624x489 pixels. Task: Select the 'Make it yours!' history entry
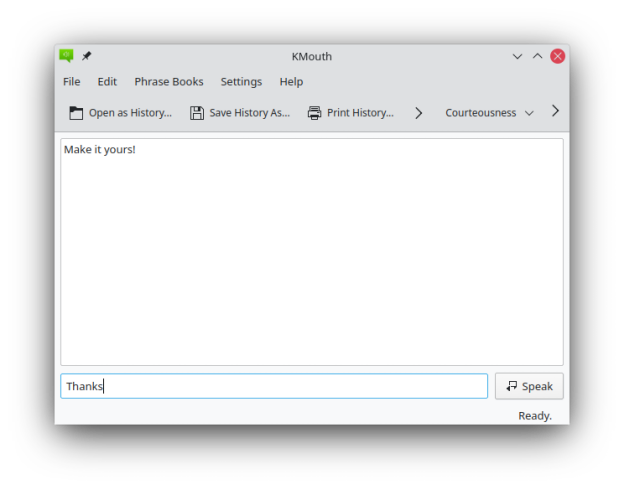[x=100, y=150]
